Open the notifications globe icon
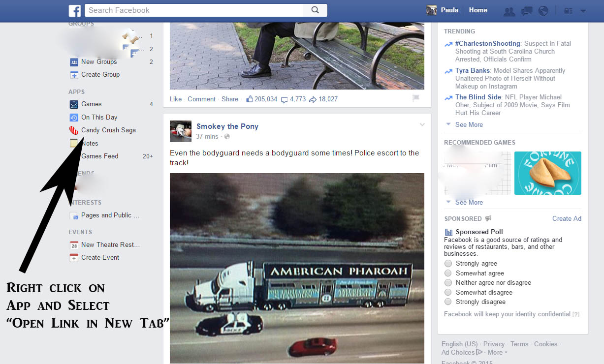 pyautogui.click(x=543, y=11)
